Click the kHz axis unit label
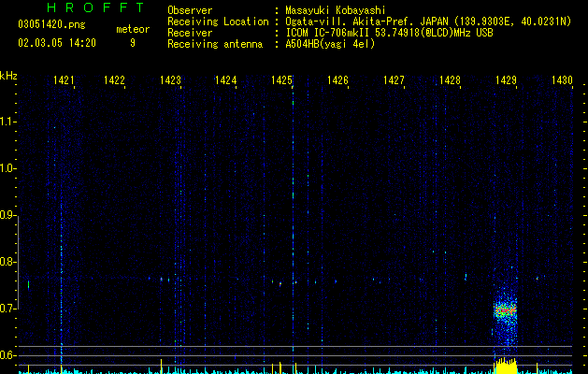588x374 pixels. (x=8, y=76)
